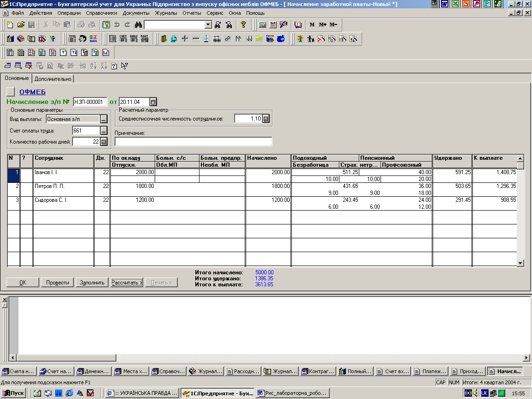Switch to Платеж... window tab
The height and width of the screenshot is (399, 532).
(x=430, y=371)
